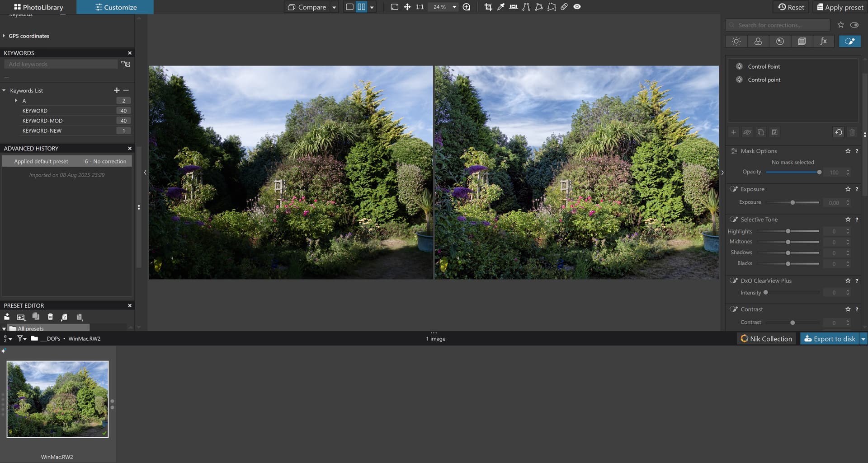The width and height of the screenshot is (868, 463).
Task: Open the Light corrections sun icon
Action: click(736, 41)
